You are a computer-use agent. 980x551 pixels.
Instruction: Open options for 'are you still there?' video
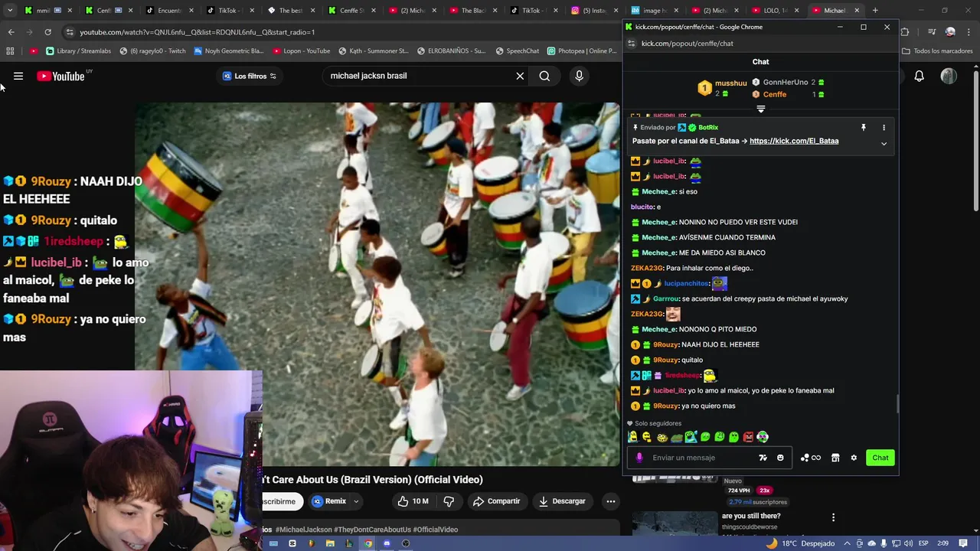click(x=833, y=517)
